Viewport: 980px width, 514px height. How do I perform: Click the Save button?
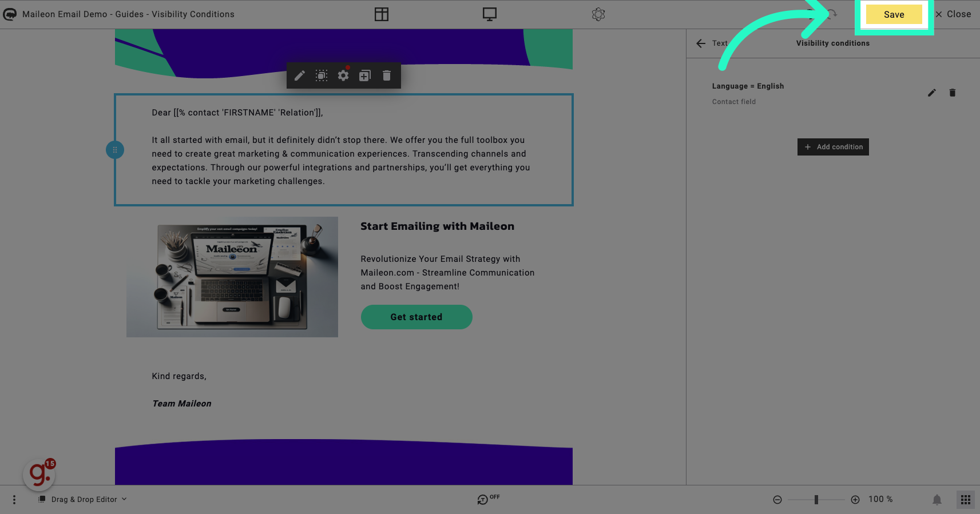click(x=894, y=14)
